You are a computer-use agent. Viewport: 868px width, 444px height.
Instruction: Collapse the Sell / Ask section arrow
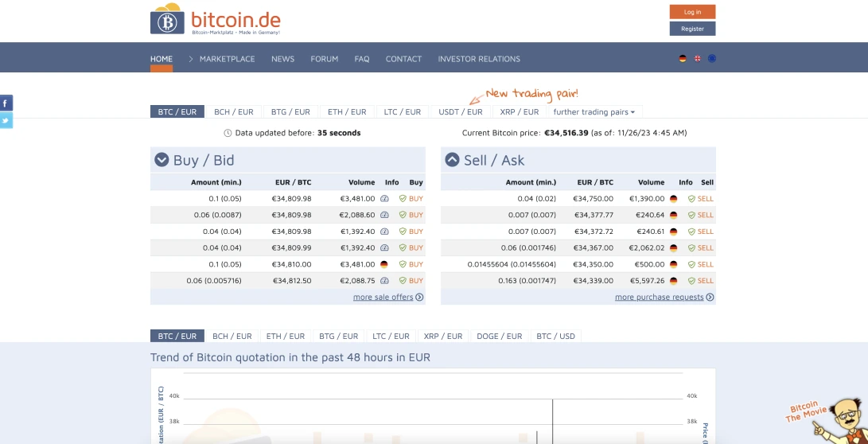tap(452, 160)
